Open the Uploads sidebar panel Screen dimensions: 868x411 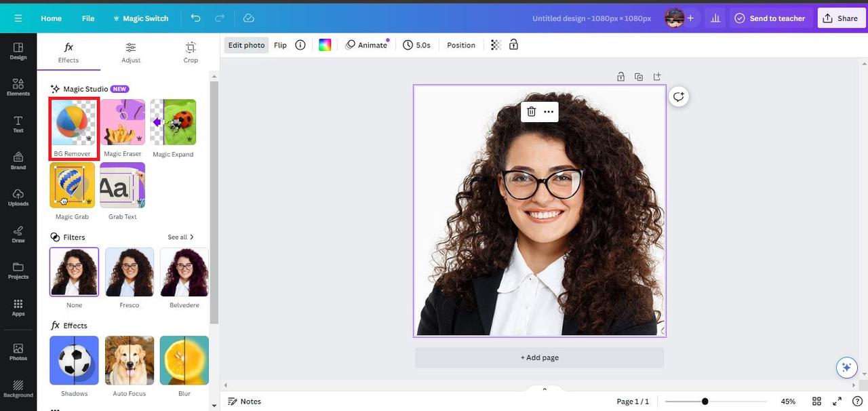(x=18, y=197)
